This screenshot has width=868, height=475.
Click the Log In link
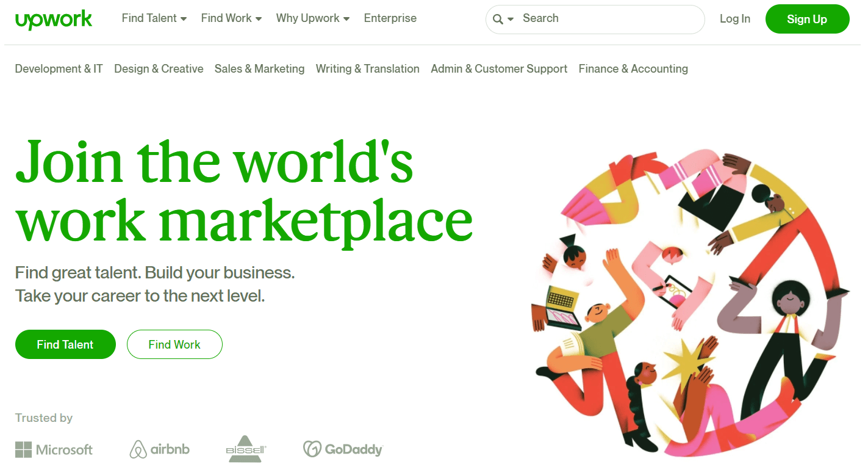pos(735,19)
